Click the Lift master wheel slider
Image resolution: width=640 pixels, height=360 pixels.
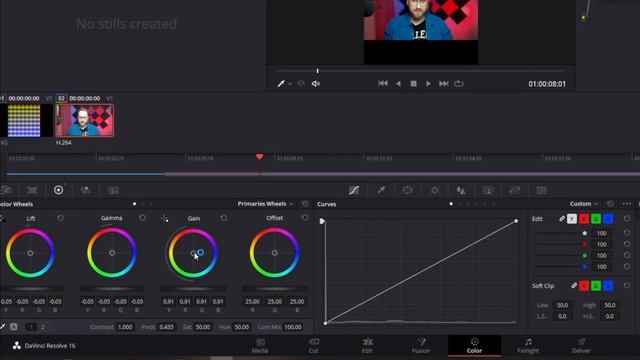(31, 289)
